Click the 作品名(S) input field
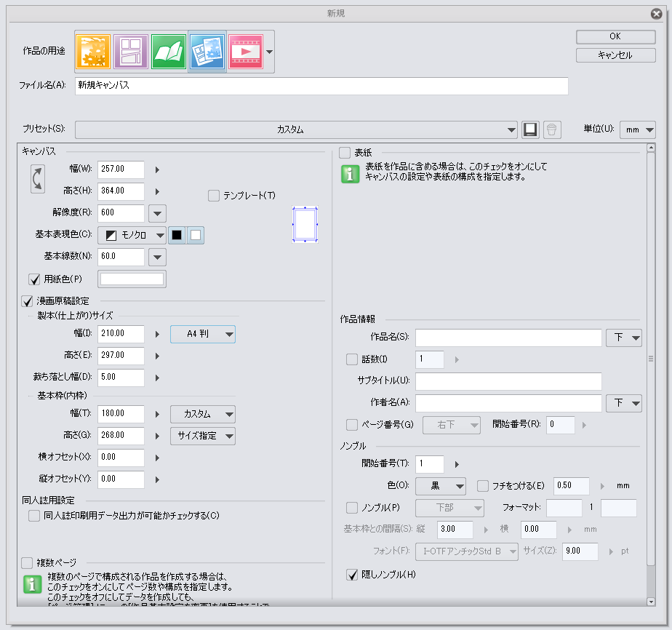 pos(508,338)
